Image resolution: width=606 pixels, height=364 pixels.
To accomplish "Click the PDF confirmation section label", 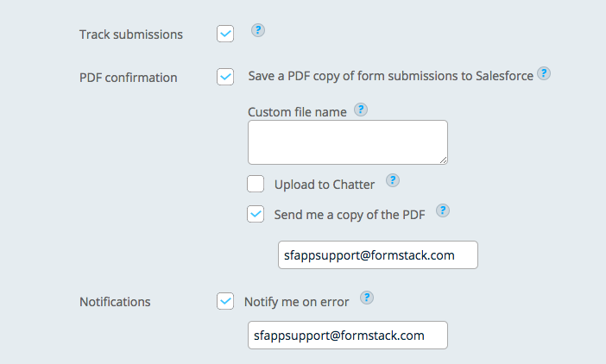I will (129, 78).
